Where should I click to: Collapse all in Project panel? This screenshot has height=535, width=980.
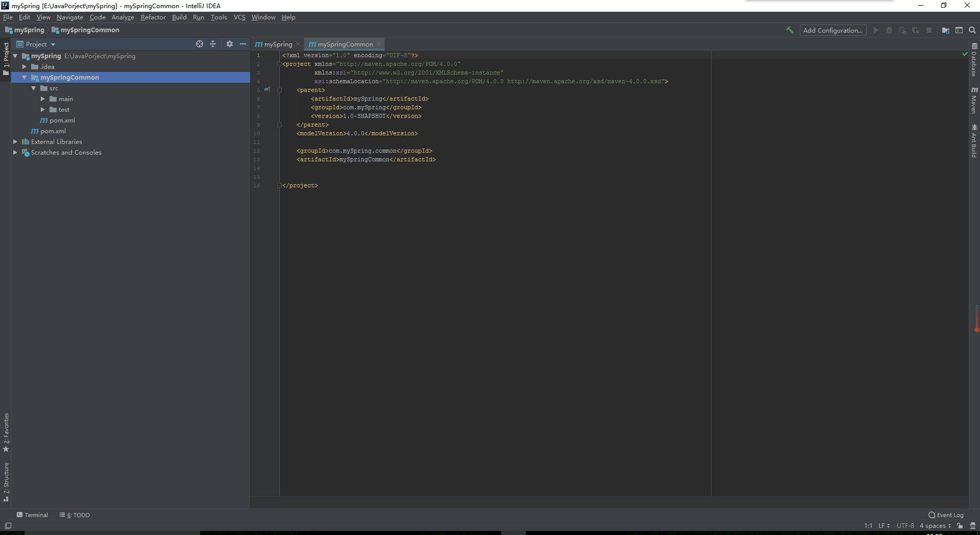tap(213, 44)
